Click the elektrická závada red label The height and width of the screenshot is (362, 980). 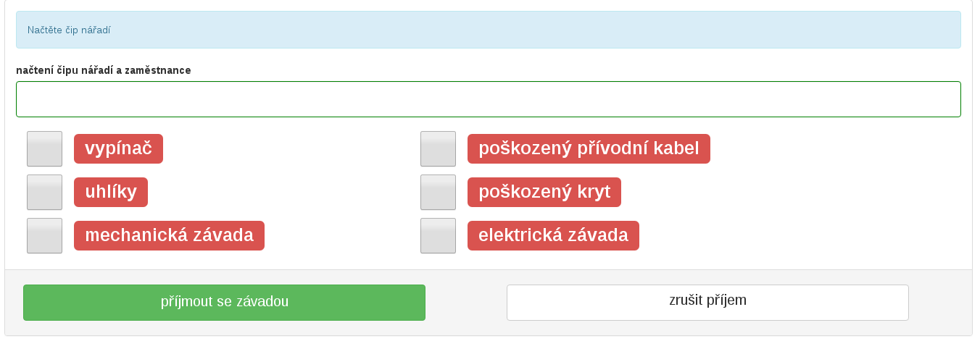point(553,236)
